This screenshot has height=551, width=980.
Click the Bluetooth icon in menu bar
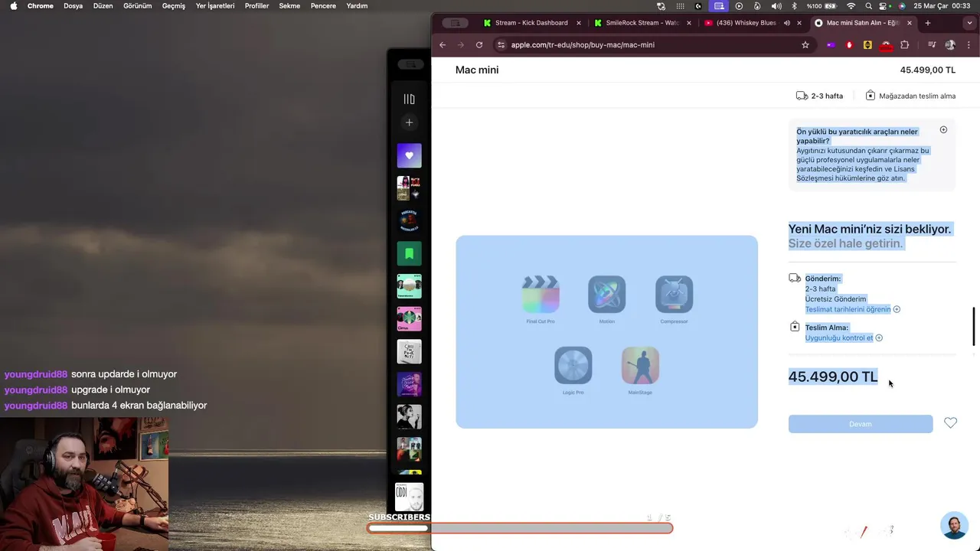click(795, 6)
